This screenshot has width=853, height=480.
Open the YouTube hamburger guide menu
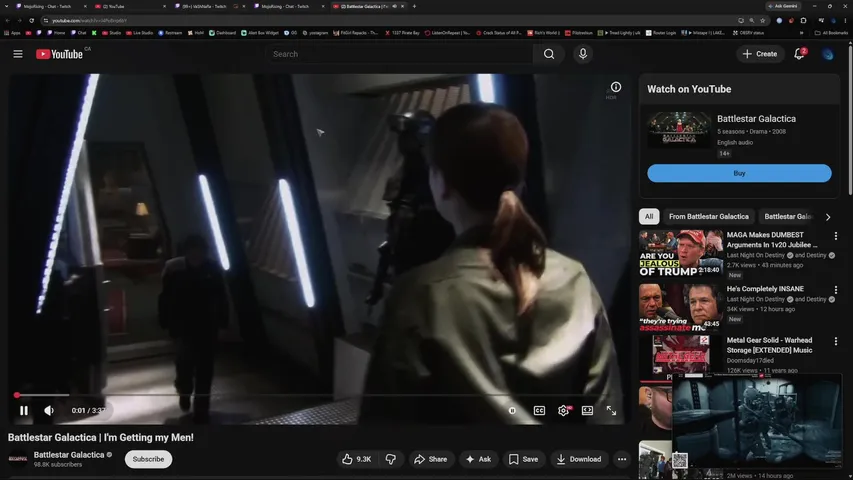pos(18,54)
